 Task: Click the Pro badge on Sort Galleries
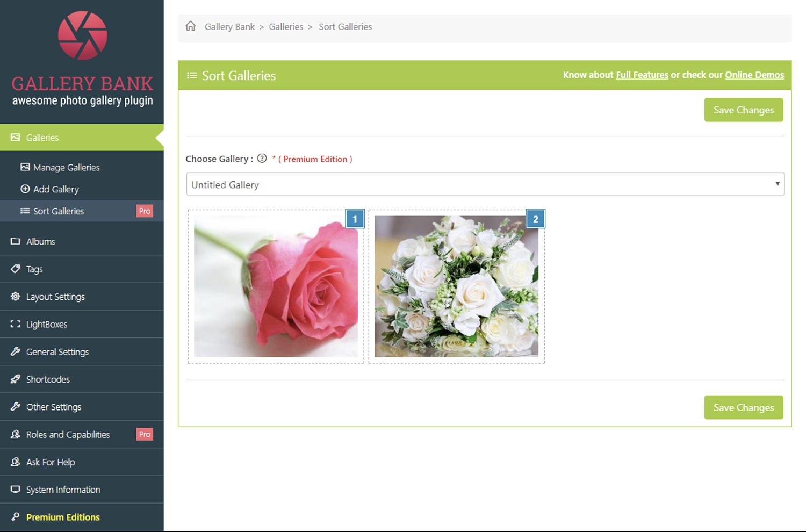[x=145, y=211]
